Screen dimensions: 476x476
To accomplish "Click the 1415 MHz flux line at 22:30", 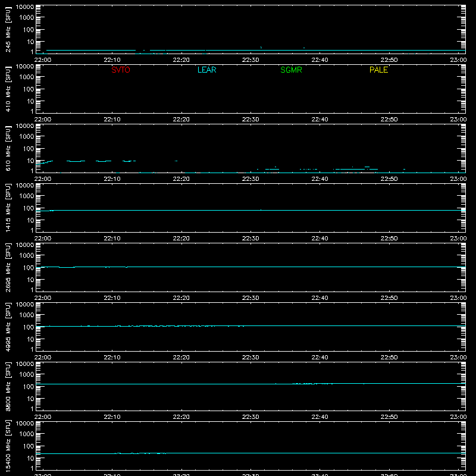I will click(x=250, y=210).
